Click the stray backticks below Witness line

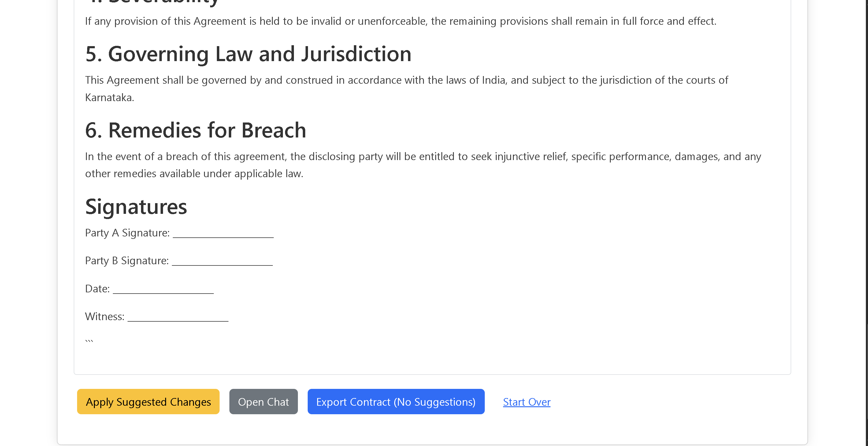click(89, 341)
